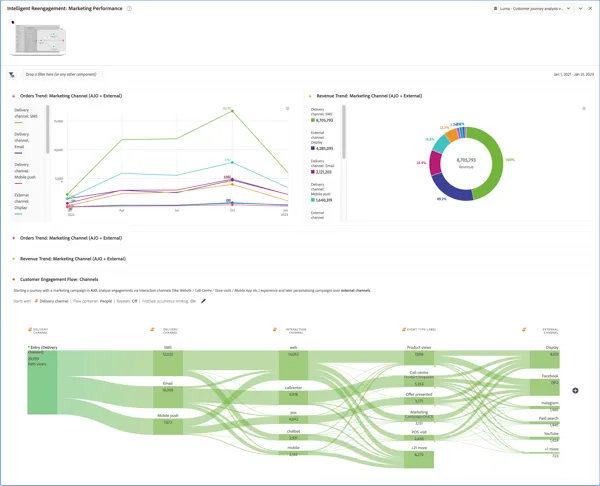
Task: Click dimension icon above second Delivery Channel column
Action: pos(152,329)
